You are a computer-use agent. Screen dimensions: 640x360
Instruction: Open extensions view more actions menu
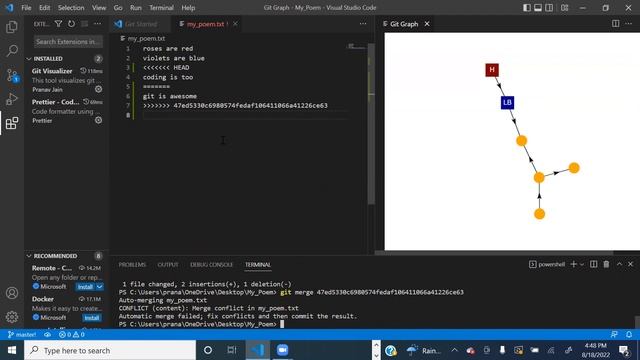(98, 24)
